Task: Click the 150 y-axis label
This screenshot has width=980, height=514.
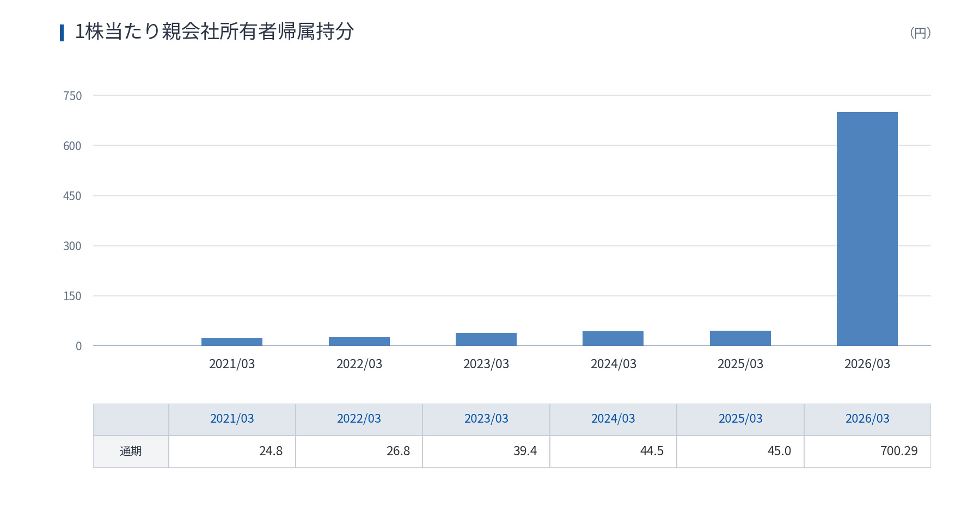Action: click(x=72, y=296)
